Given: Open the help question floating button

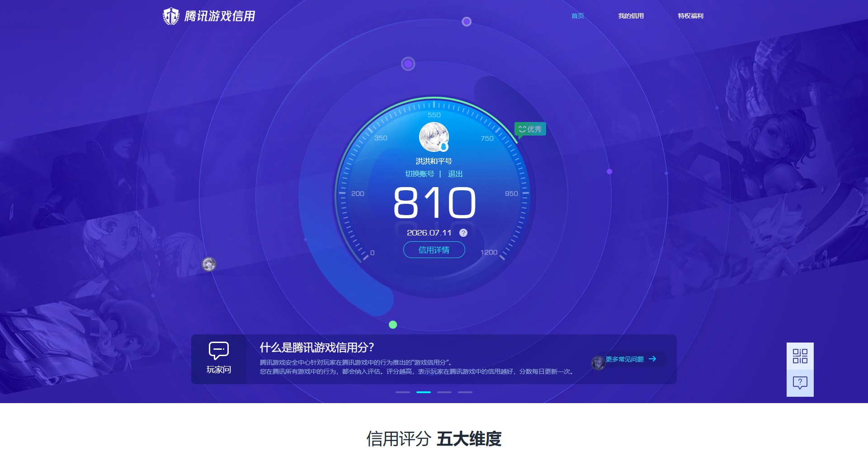Looking at the screenshot, I should [x=800, y=383].
